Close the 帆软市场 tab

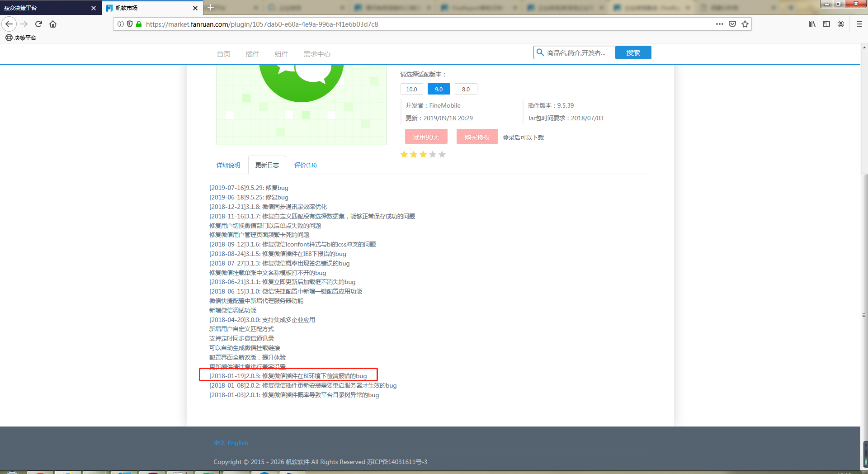195,8
